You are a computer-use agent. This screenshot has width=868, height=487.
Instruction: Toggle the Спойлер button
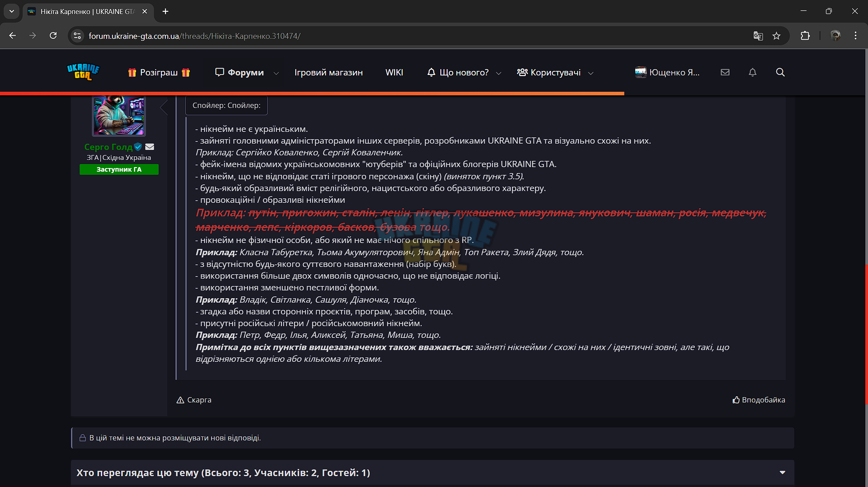tap(226, 105)
